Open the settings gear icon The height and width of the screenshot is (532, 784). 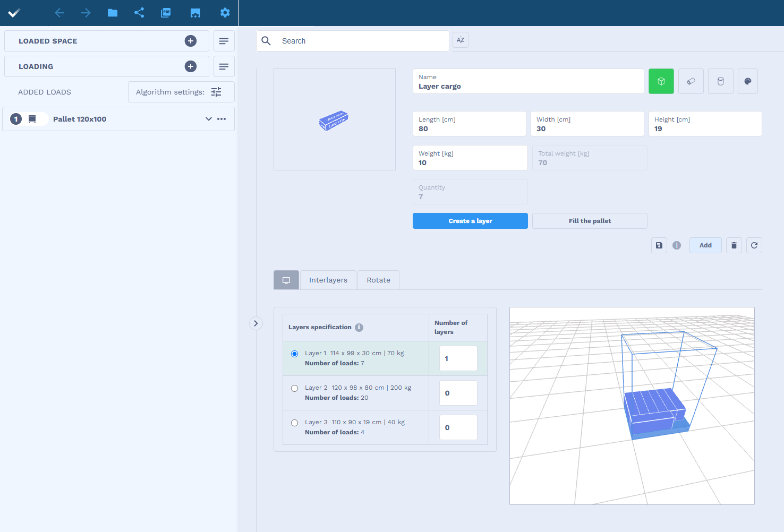[225, 13]
